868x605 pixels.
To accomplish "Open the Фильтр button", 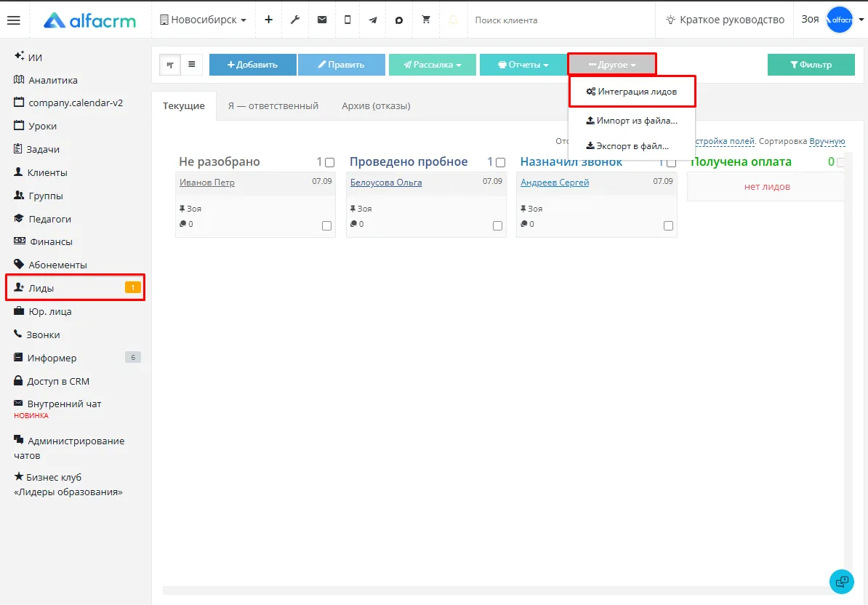I will (811, 65).
